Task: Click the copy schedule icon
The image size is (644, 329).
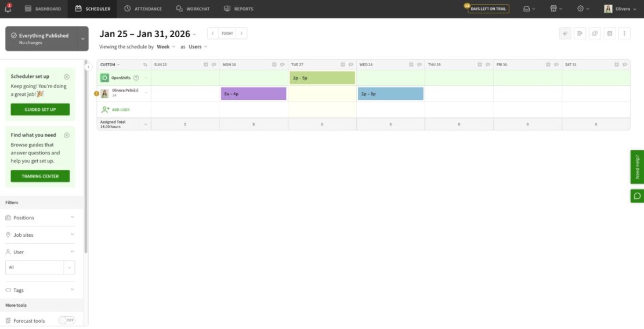Action: pyautogui.click(x=595, y=34)
